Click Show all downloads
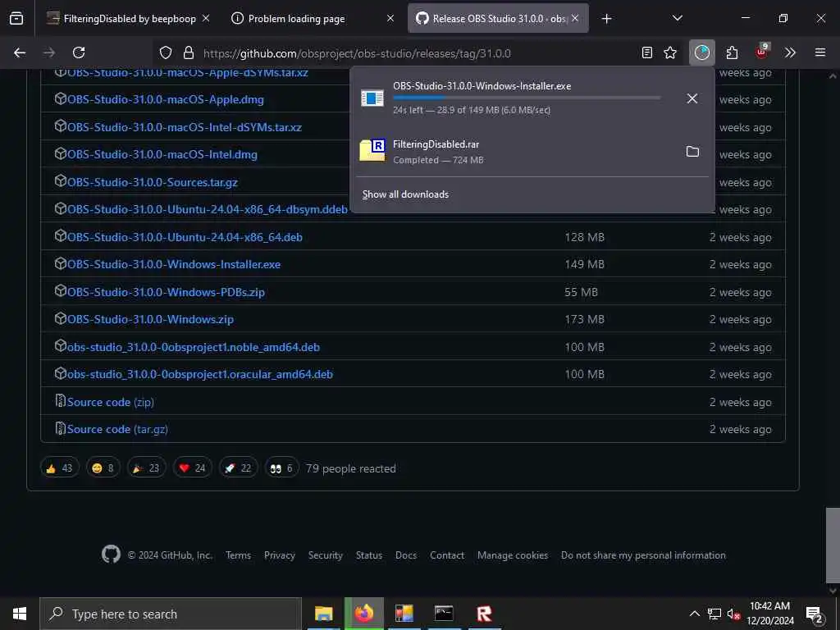840x630 pixels. [x=405, y=194]
